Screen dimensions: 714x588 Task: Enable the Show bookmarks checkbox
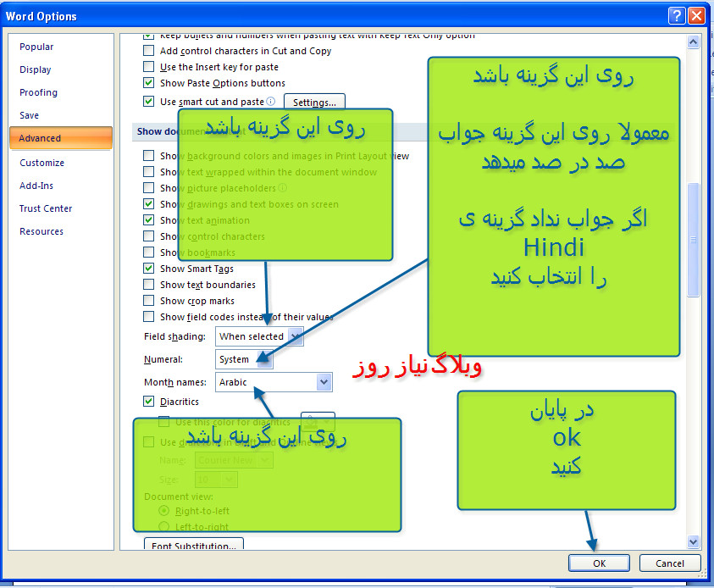coord(148,252)
